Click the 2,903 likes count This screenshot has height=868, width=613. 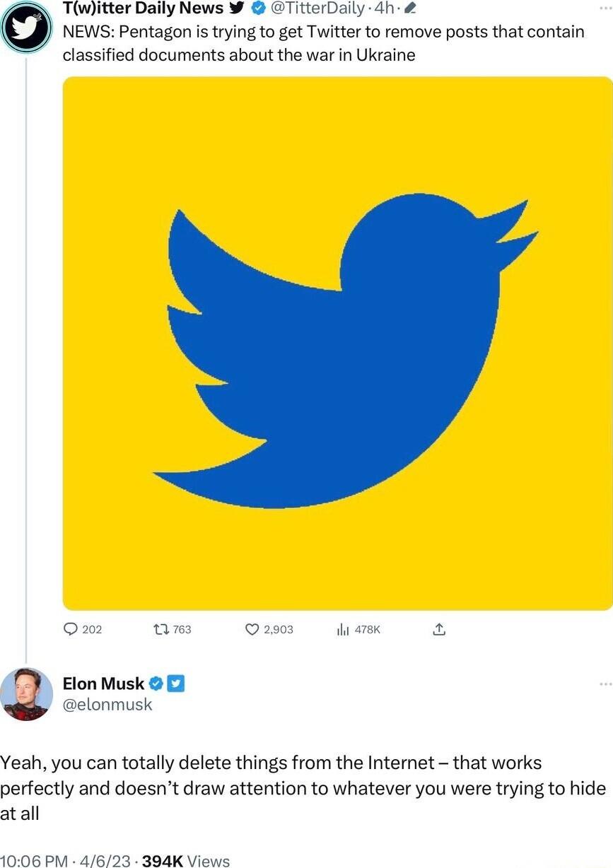point(269,628)
